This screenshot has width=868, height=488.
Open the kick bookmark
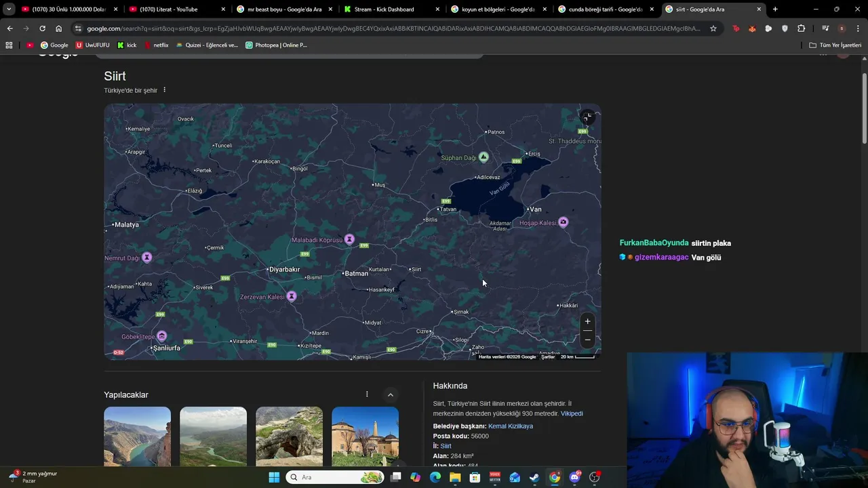point(127,45)
